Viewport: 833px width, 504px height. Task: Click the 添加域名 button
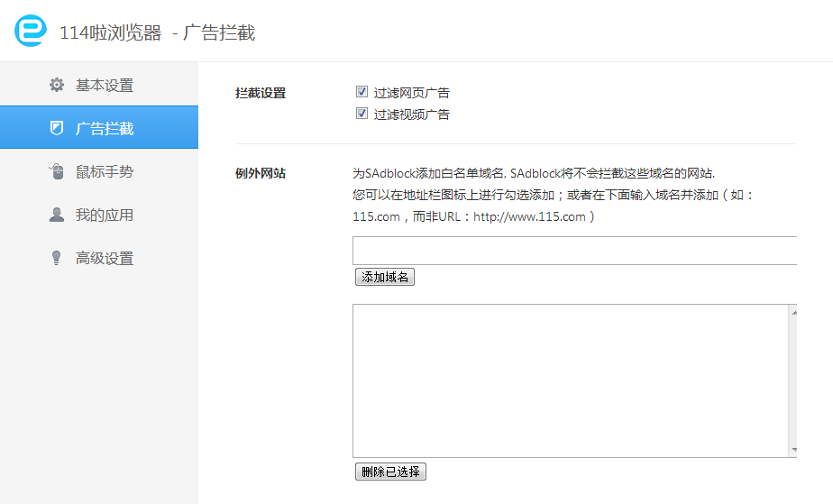385,277
